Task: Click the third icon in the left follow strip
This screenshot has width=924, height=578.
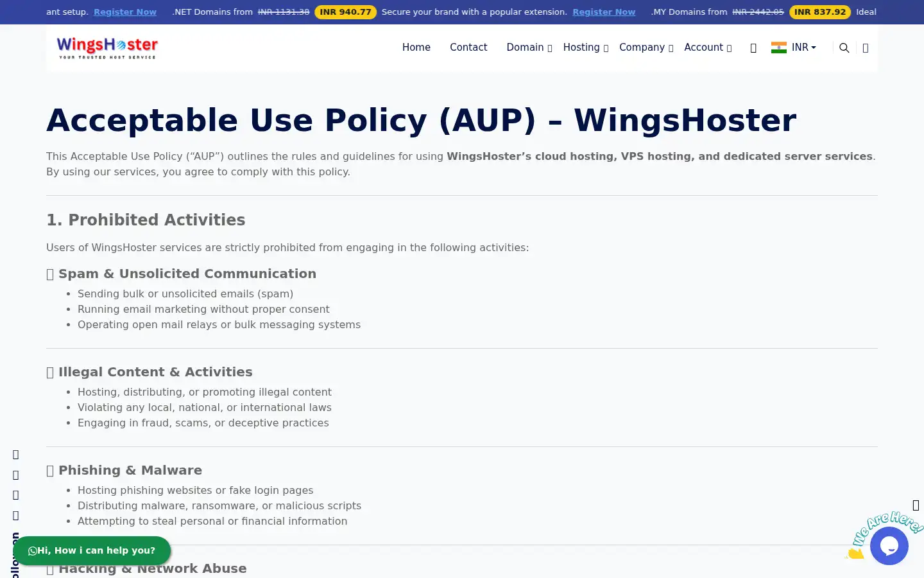Action: (16, 495)
